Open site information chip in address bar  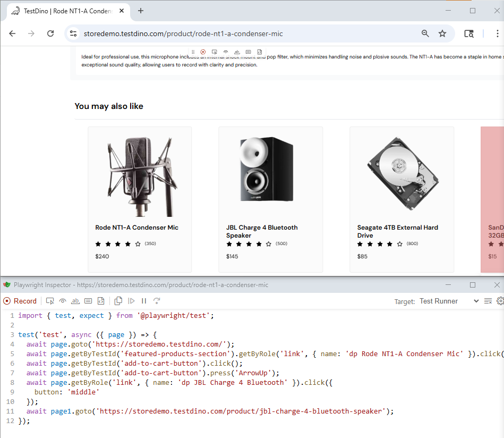[73, 33]
